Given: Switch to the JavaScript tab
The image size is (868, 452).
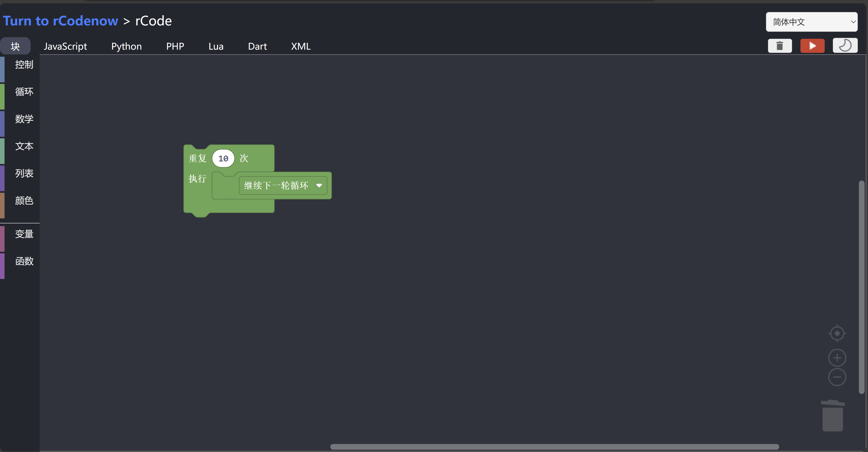Looking at the screenshot, I should click(x=65, y=46).
